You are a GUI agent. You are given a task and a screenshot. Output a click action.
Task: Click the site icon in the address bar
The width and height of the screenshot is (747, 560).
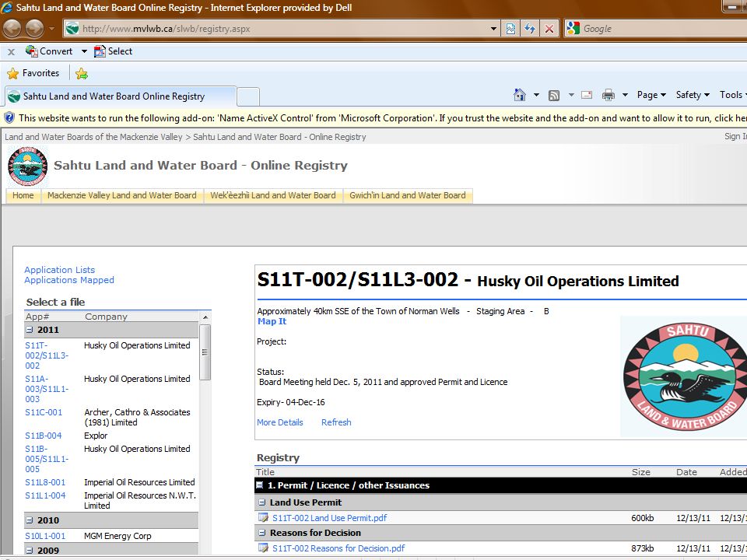[x=72, y=29]
